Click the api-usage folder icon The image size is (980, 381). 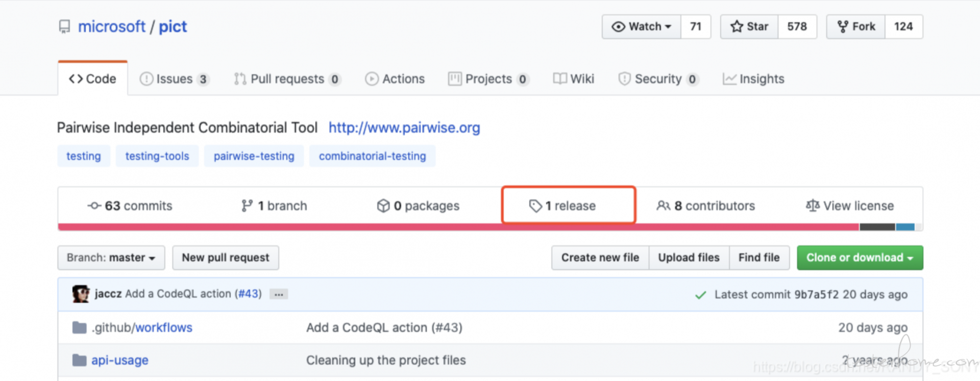(79, 360)
